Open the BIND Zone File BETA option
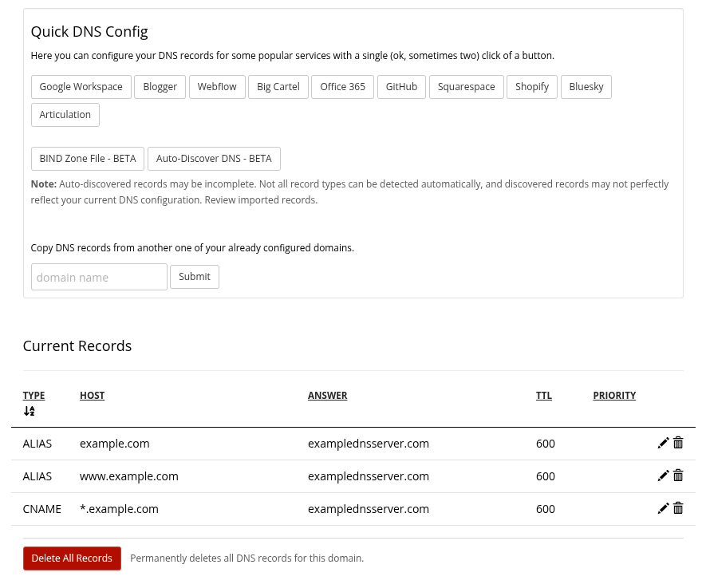 pos(88,158)
